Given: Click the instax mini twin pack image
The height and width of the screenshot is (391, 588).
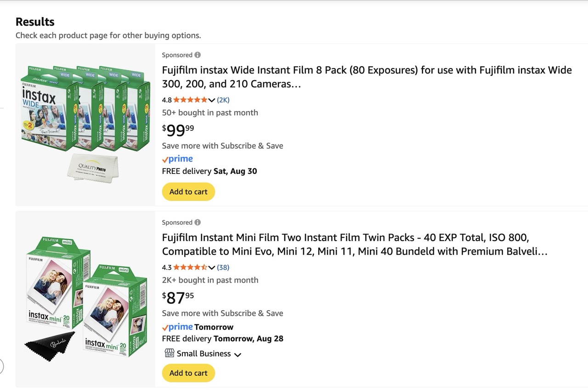Looking at the screenshot, I should (x=85, y=298).
